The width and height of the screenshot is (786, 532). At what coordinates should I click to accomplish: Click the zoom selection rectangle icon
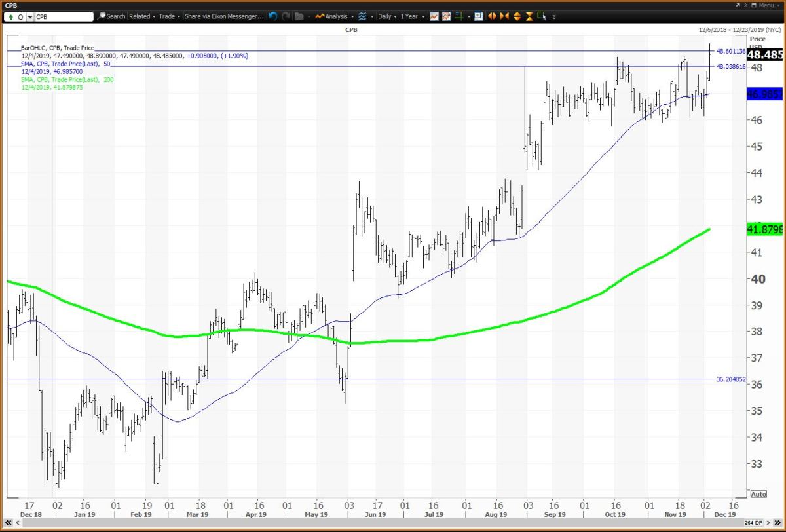pos(479,16)
